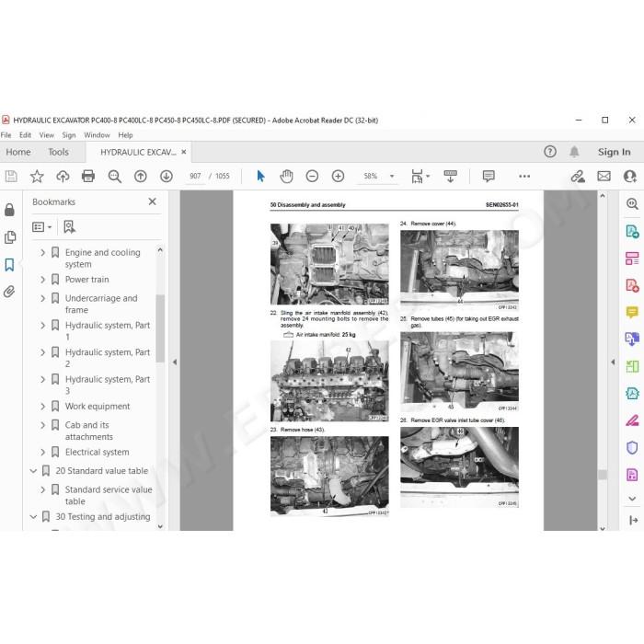Close the Bookmarks panel
The height and width of the screenshot is (644, 644).
(153, 201)
